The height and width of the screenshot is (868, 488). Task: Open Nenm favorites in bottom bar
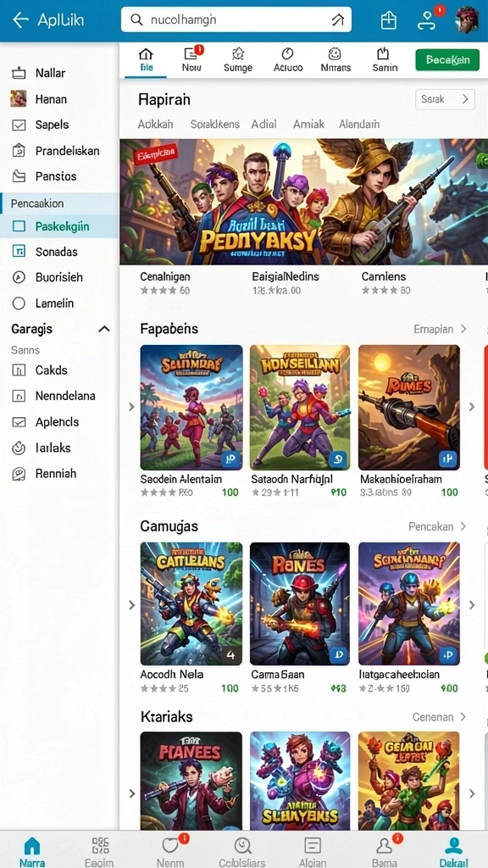[171, 850]
